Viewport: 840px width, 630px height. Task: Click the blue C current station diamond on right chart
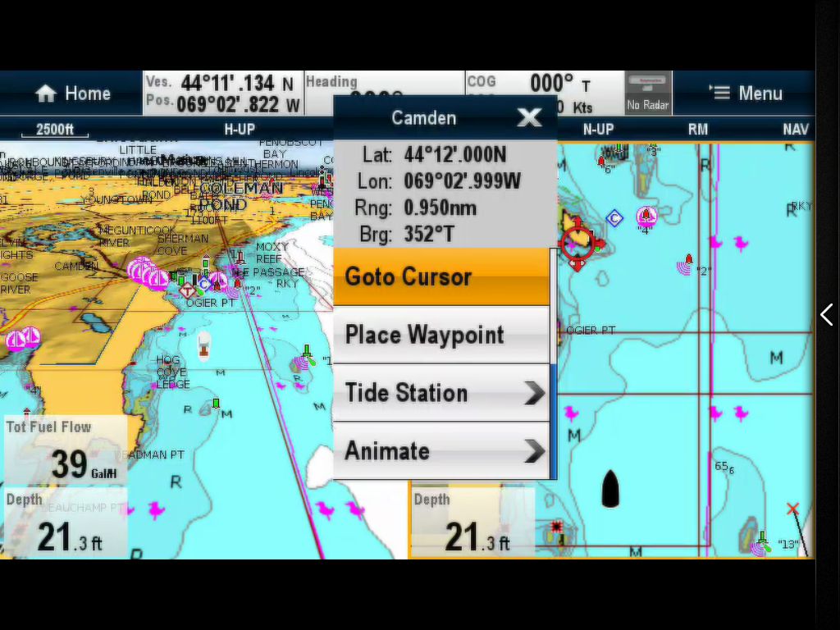coord(614,218)
